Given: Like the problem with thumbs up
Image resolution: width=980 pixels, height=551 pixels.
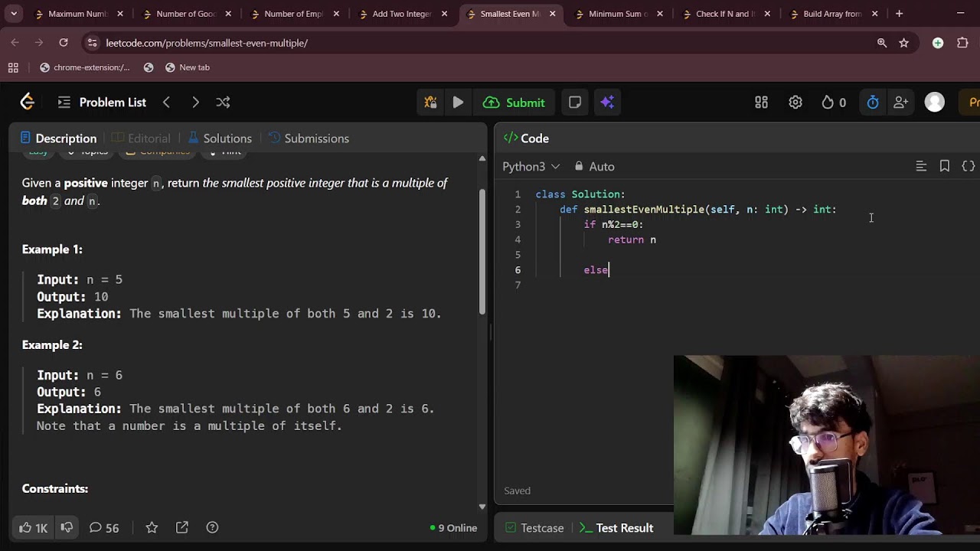Looking at the screenshot, I should pos(33,528).
